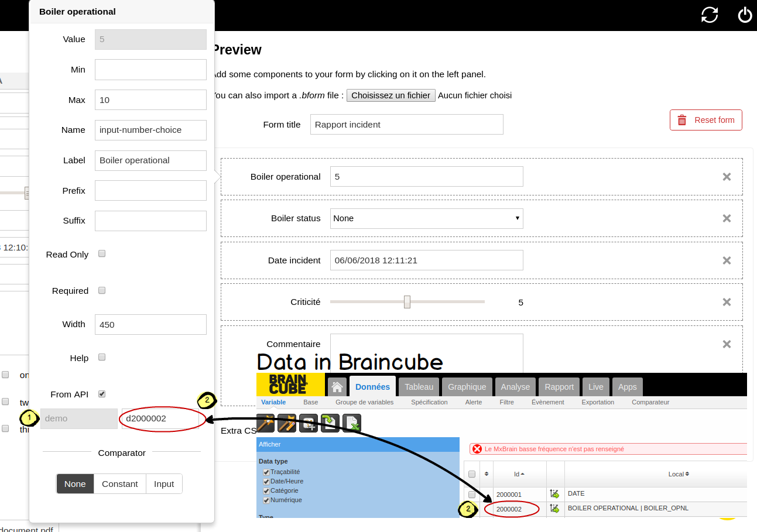The image size is (757, 532).
Task: Tick the Required checkbox
Action: point(102,290)
